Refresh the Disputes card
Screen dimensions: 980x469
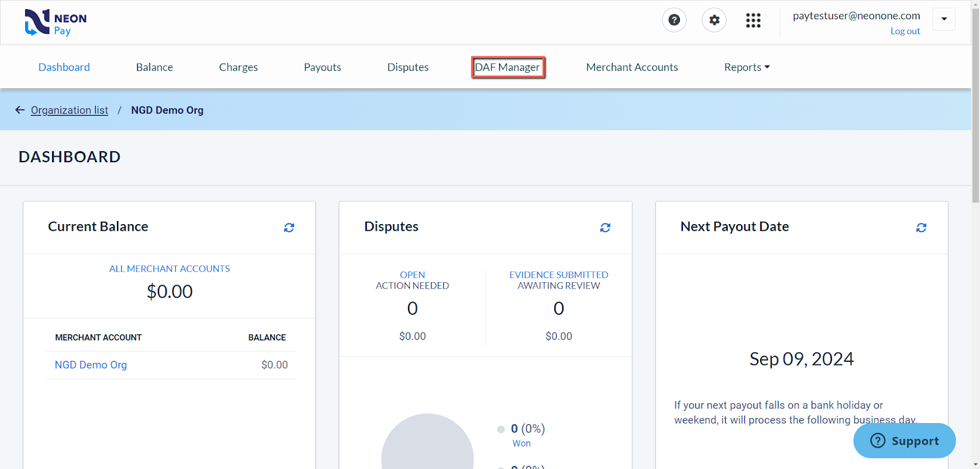605,228
